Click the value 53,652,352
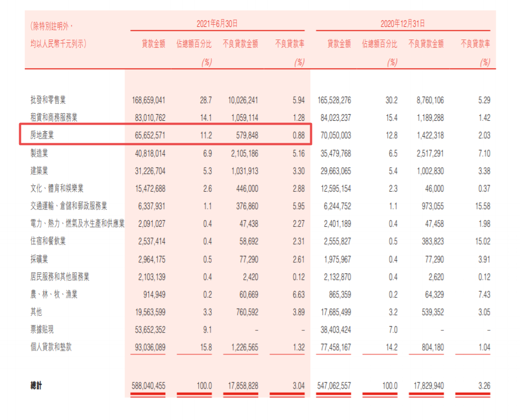520x420 pixels. coord(150,330)
